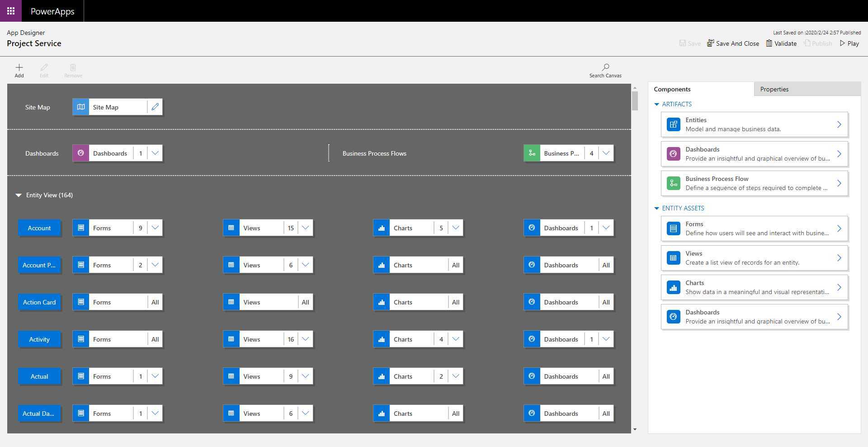The height and width of the screenshot is (447, 868).
Task: Click the Validate button
Action: click(781, 43)
